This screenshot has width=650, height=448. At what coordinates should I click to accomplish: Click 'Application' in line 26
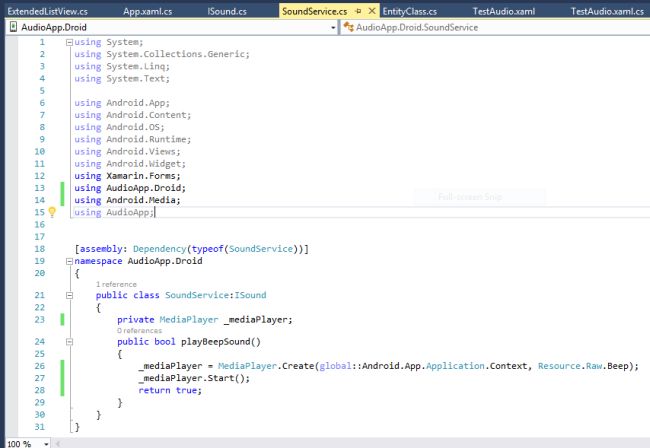tap(455, 366)
